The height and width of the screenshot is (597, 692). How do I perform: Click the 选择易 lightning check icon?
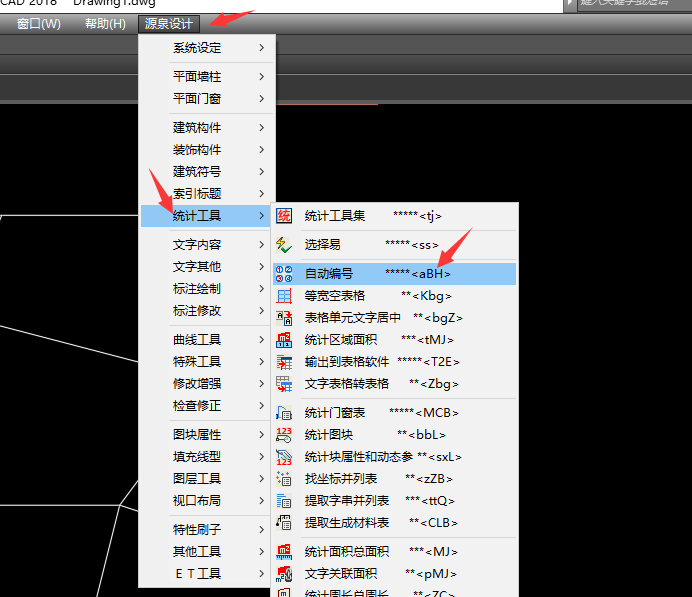pyautogui.click(x=284, y=245)
